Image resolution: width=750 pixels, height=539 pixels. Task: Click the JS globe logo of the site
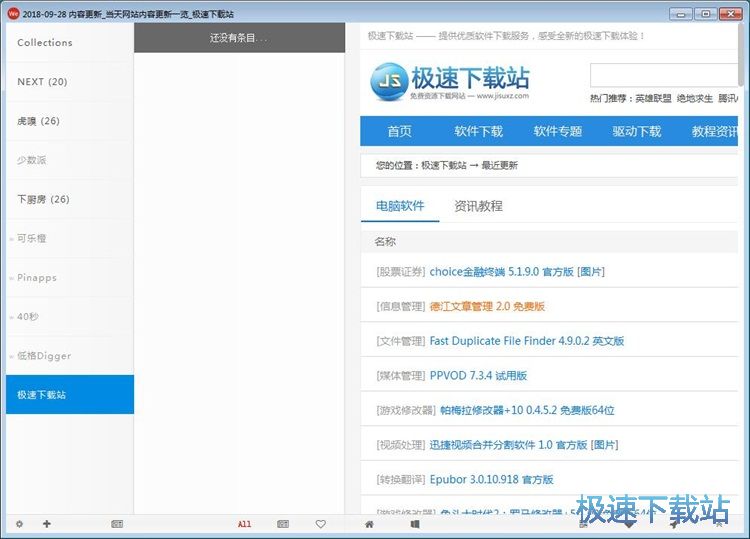(389, 82)
